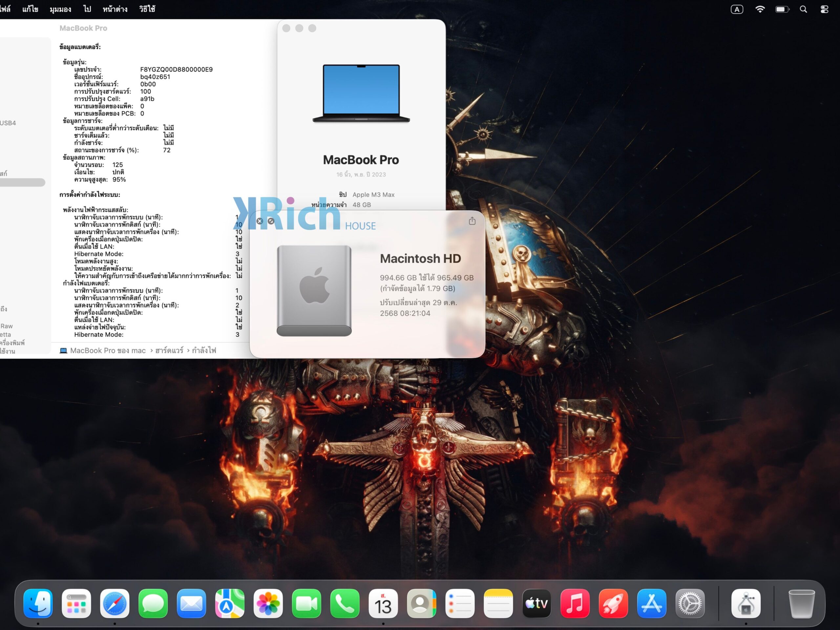The image size is (840, 630).
Task: Open App Store from the Dock
Action: coord(652,603)
